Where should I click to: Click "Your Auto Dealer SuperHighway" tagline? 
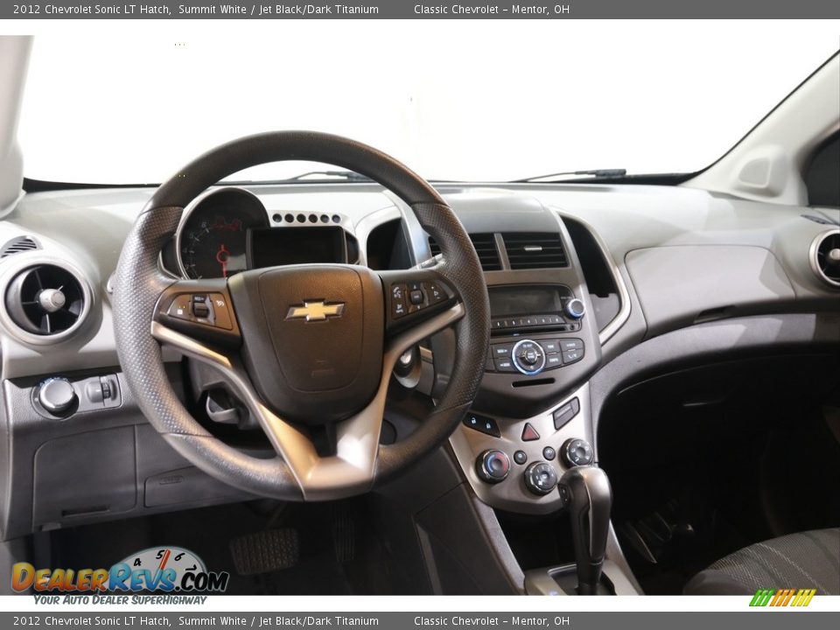(x=120, y=600)
